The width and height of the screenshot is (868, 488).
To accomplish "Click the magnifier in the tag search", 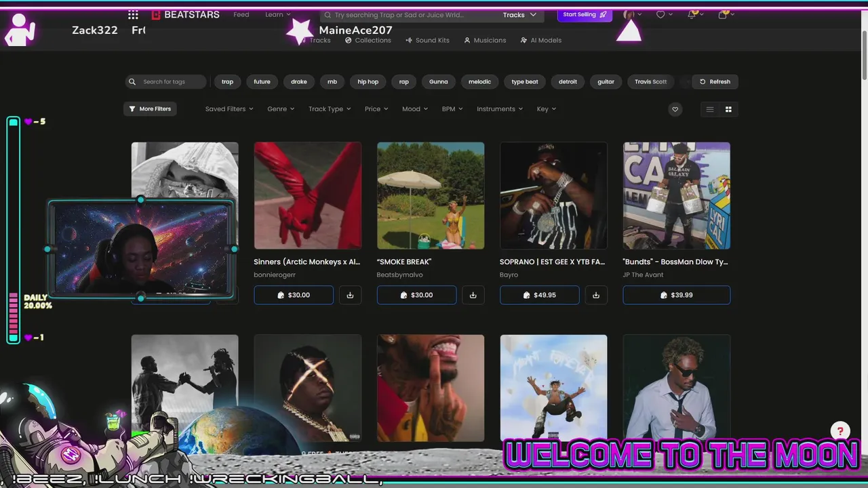I will [132, 82].
